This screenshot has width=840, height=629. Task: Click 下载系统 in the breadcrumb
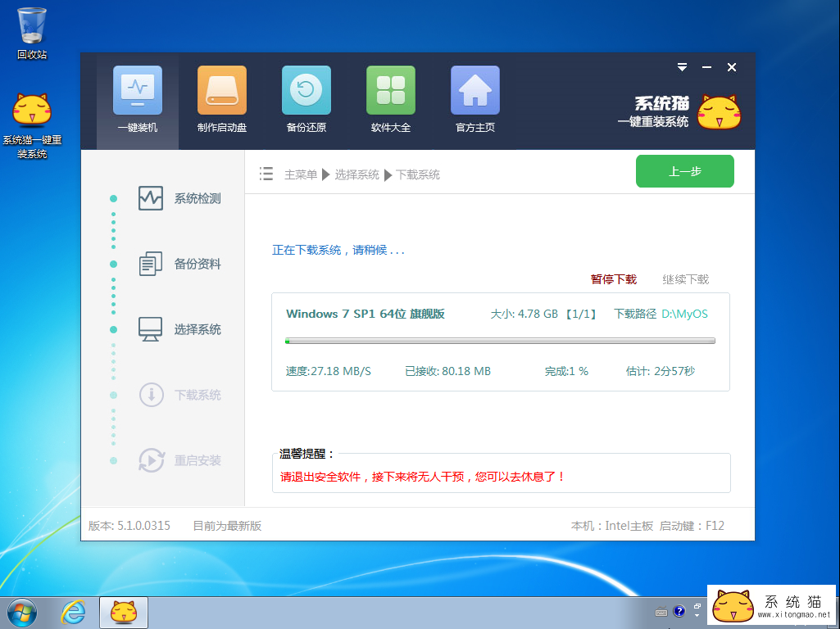(x=417, y=175)
